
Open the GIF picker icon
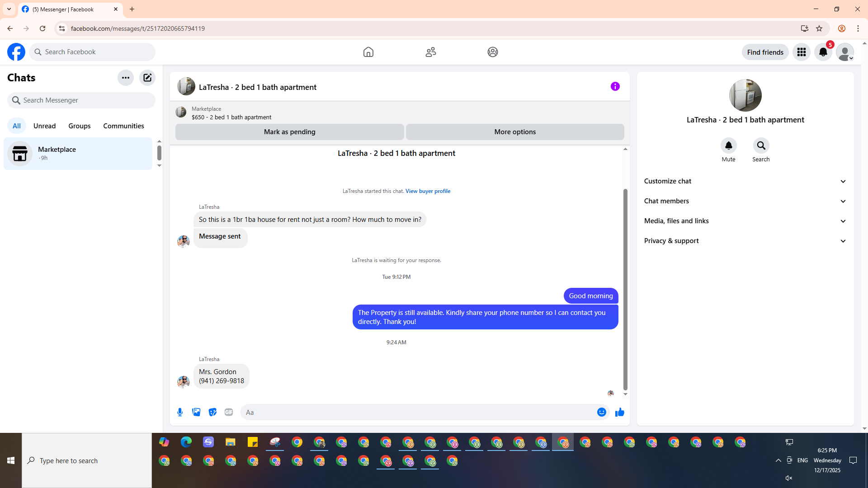229,412
